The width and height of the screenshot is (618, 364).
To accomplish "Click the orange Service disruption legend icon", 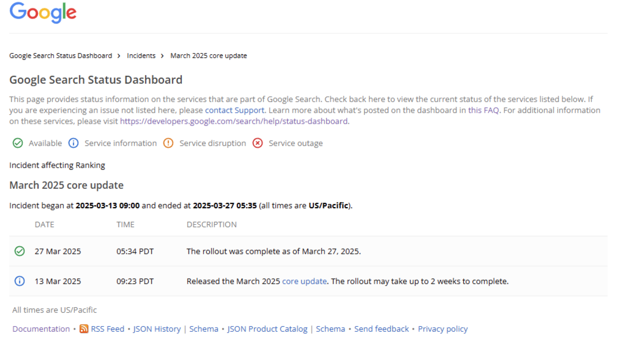I will pyautogui.click(x=168, y=143).
